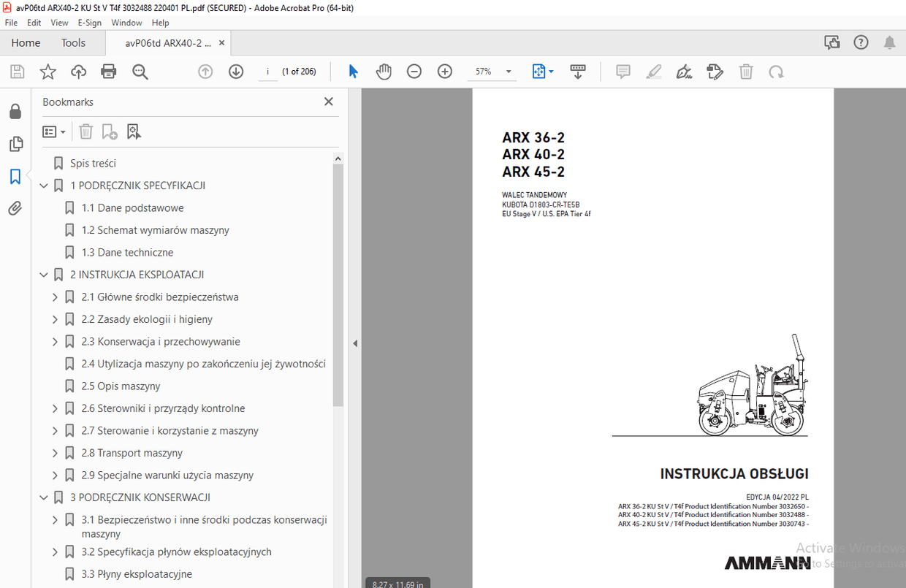Select the Add Comment tool
The height and width of the screenshot is (588, 906).
point(623,71)
